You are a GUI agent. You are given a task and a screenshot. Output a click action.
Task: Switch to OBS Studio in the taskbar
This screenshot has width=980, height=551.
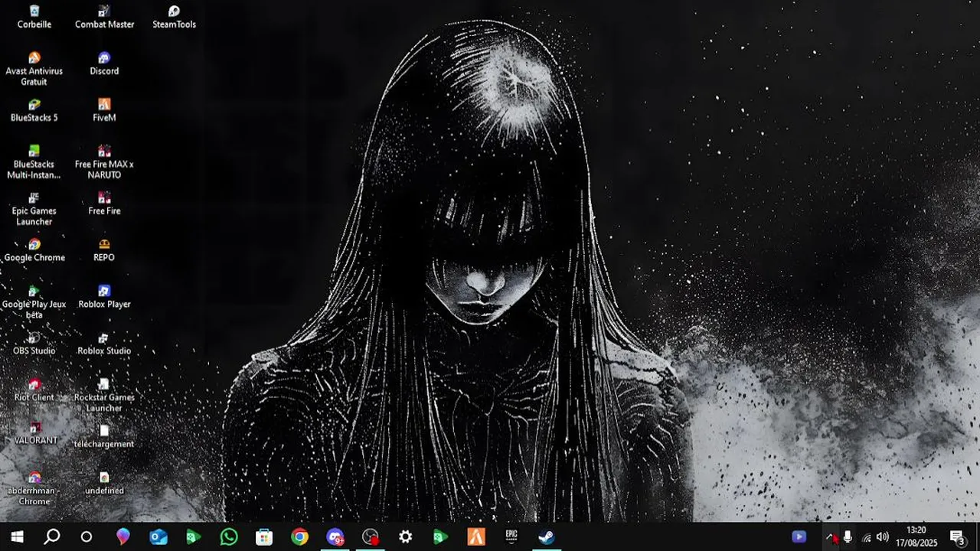[371, 536]
